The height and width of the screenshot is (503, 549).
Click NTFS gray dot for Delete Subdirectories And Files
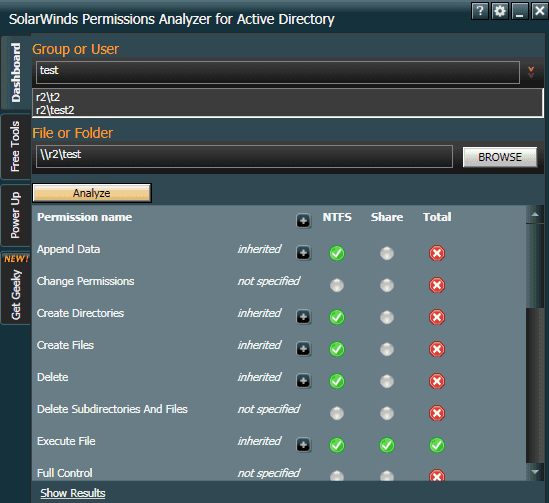pos(337,413)
